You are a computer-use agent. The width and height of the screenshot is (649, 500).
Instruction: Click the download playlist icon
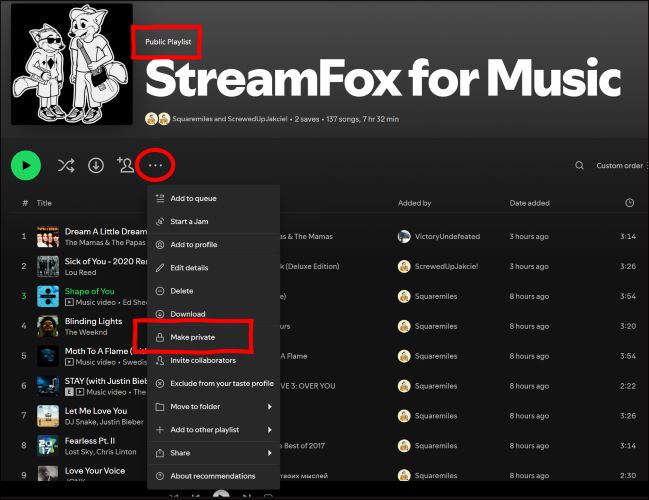(96, 166)
